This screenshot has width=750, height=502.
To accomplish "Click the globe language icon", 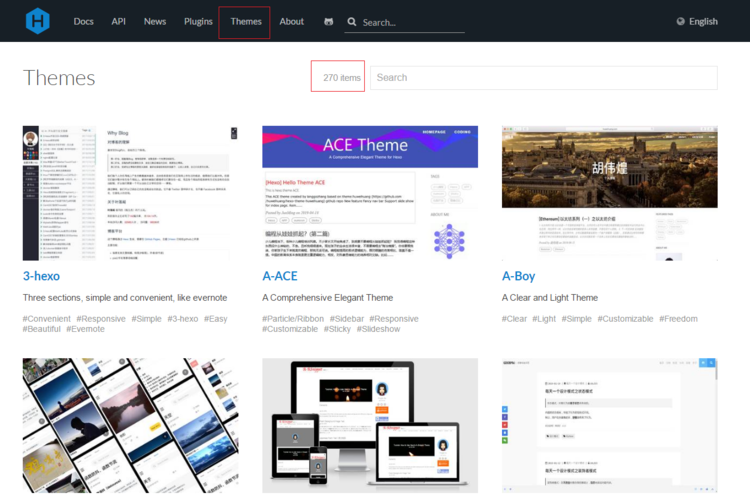I will coord(680,22).
